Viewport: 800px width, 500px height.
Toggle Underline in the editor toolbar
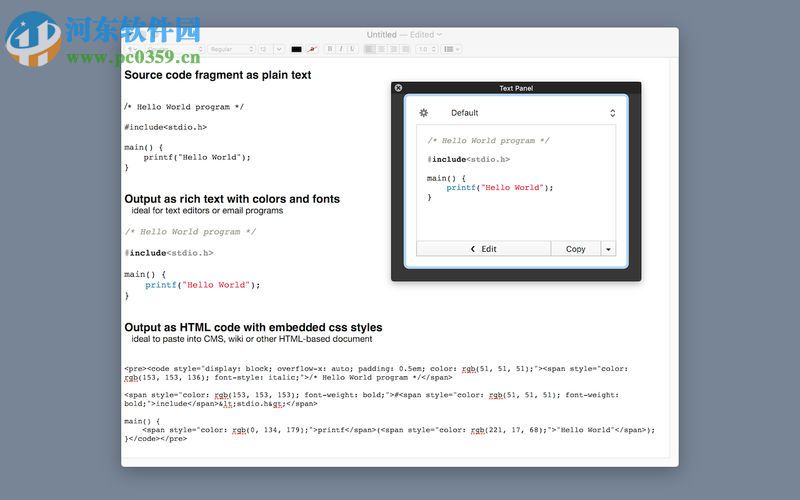pos(352,49)
